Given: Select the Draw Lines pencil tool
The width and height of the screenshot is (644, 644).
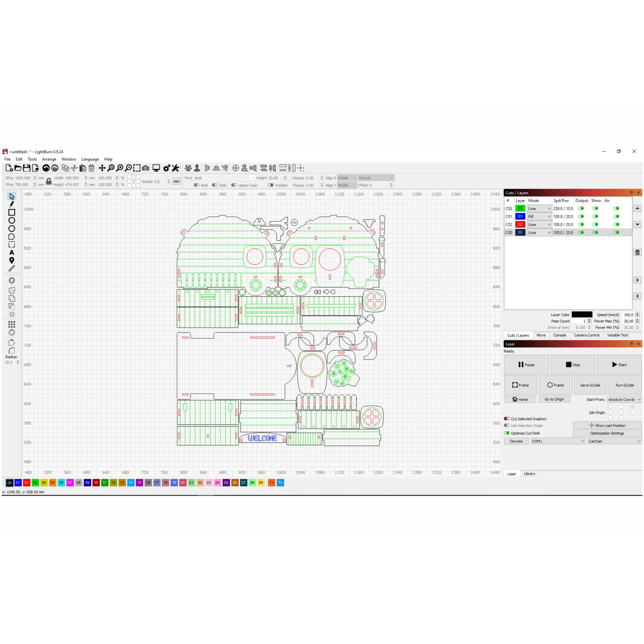Looking at the screenshot, I should 12,204.
